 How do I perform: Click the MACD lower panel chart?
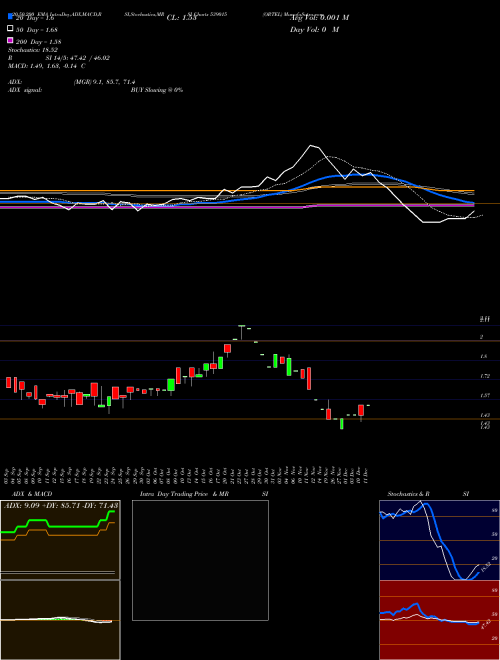coord(60,620)
